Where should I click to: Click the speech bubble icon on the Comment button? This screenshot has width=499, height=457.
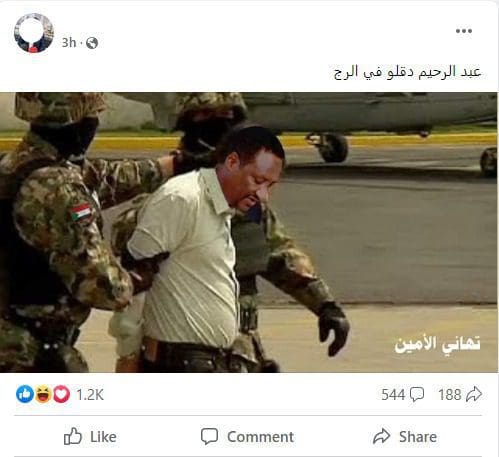point(209,436)
